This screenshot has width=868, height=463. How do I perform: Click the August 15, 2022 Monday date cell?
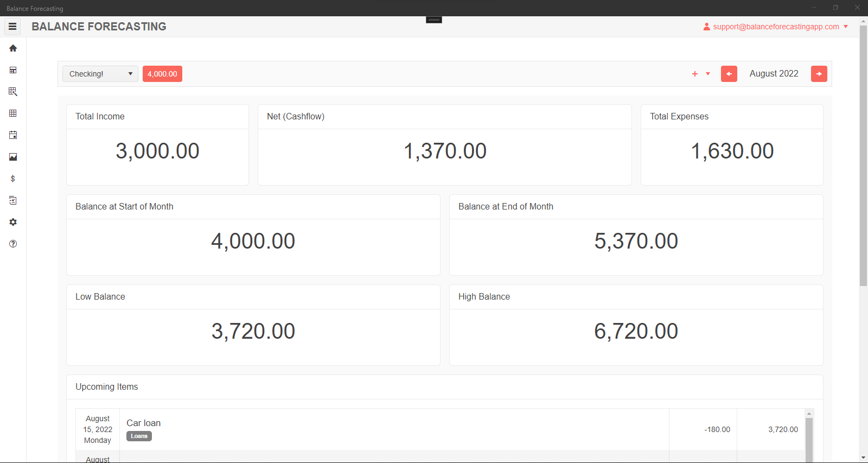pyautogui.click(x=98, y=429)
